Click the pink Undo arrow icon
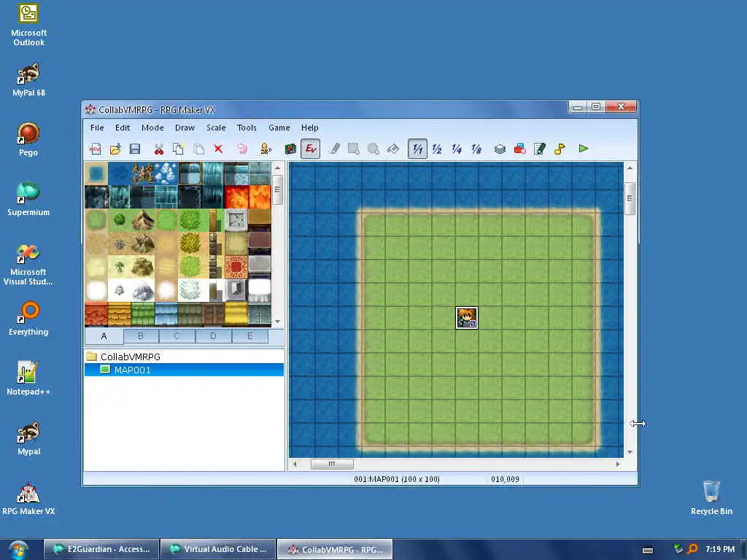Screen dimensions: 747x560 click(x=242, y=149)
